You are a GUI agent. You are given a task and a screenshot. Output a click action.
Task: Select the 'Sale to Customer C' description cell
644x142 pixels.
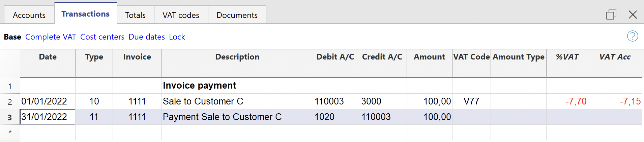[203, 101]
